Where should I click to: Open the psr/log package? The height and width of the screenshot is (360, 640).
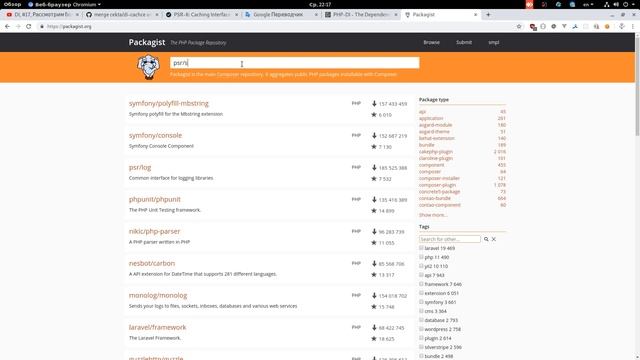pos(140,167)
